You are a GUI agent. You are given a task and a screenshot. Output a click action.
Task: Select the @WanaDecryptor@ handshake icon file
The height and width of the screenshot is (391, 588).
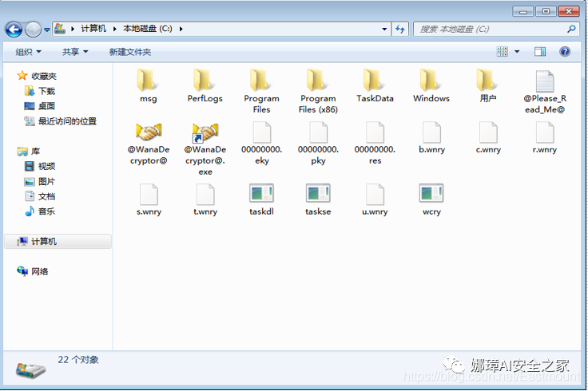[149, 144]
